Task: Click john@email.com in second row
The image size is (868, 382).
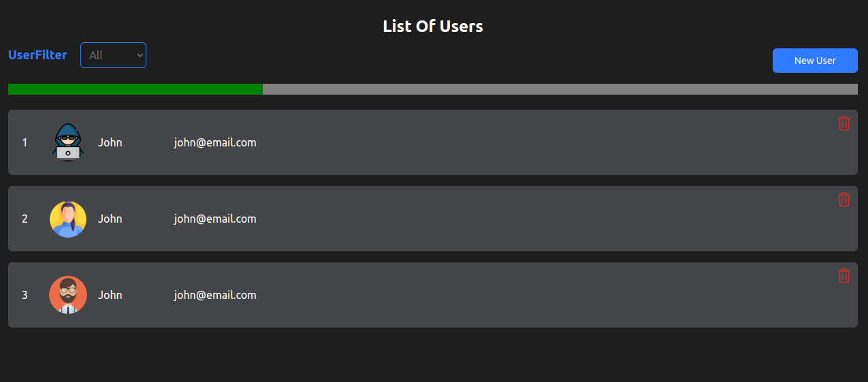Action: tap(215, 219)
